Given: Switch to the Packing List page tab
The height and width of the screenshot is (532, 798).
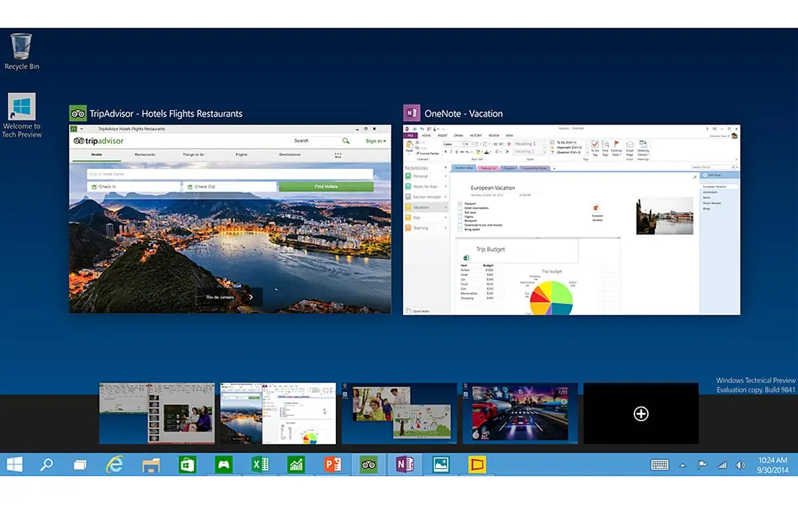Looking at the screenshot, I should pos(489,168).
